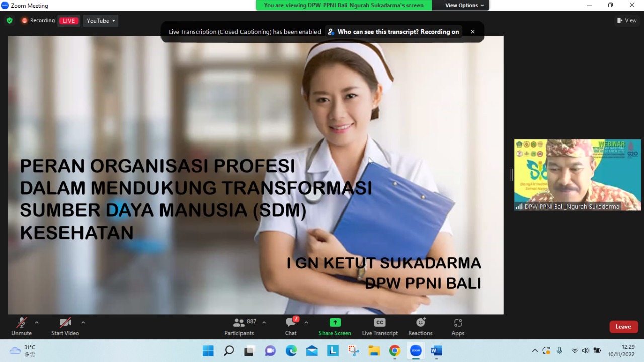Open the Reactions menu
The width and height of the screenshot is (644, 362).
[x=420, y=327]
